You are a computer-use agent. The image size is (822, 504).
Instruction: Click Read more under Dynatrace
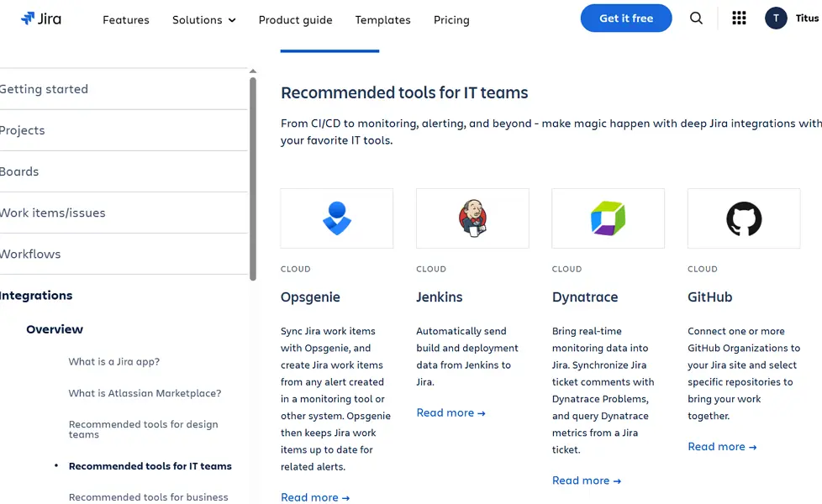tap(587, 480)
